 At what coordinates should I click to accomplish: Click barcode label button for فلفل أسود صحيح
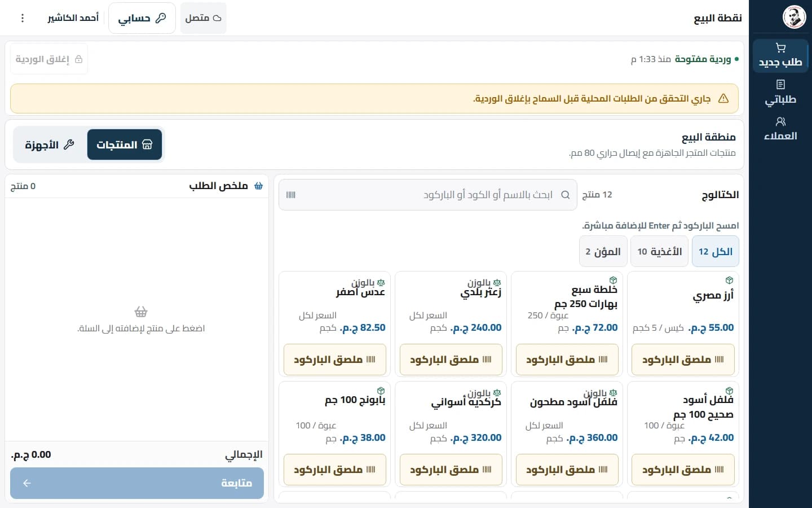coord(683,470)
